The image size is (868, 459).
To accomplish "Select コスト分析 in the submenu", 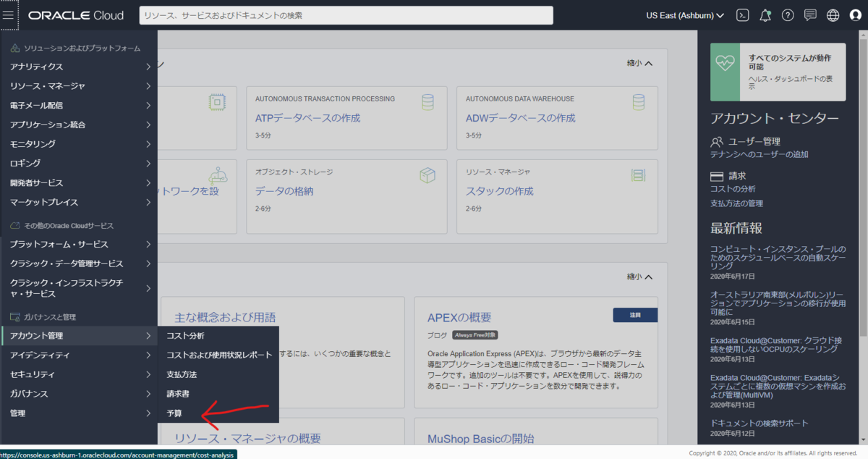I will click(x=218, y=336).
